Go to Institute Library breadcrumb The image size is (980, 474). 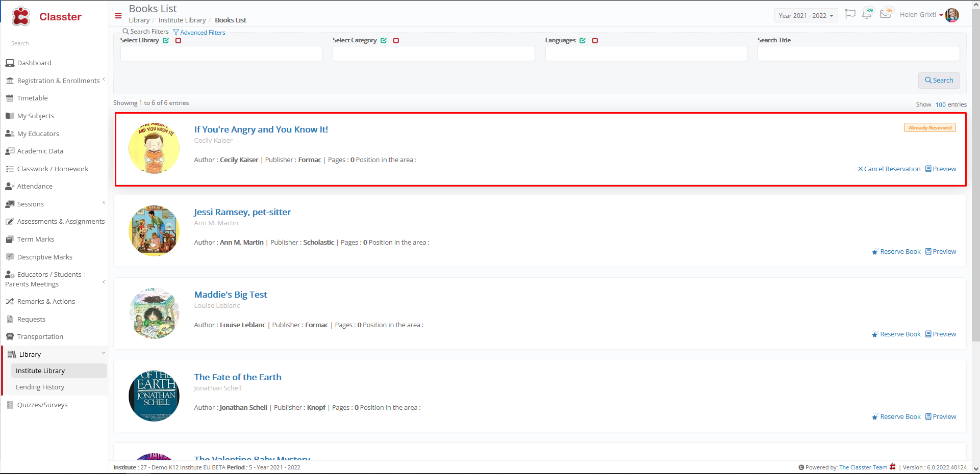182,20
